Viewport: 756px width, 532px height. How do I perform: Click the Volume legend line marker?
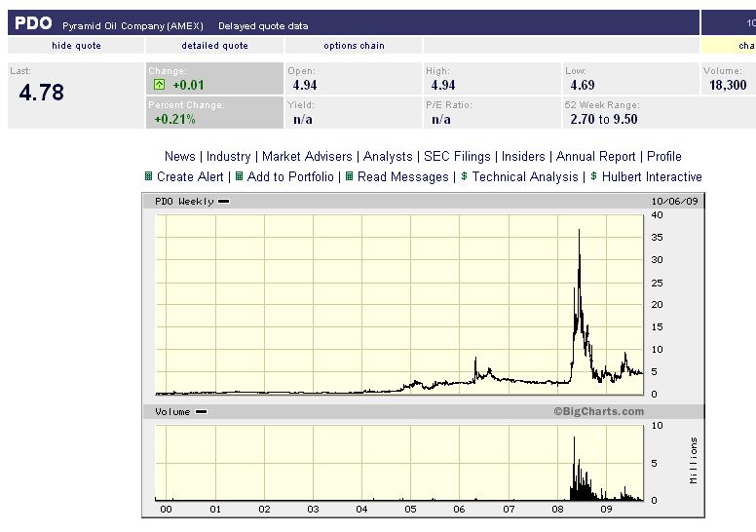tap(201, 411)
